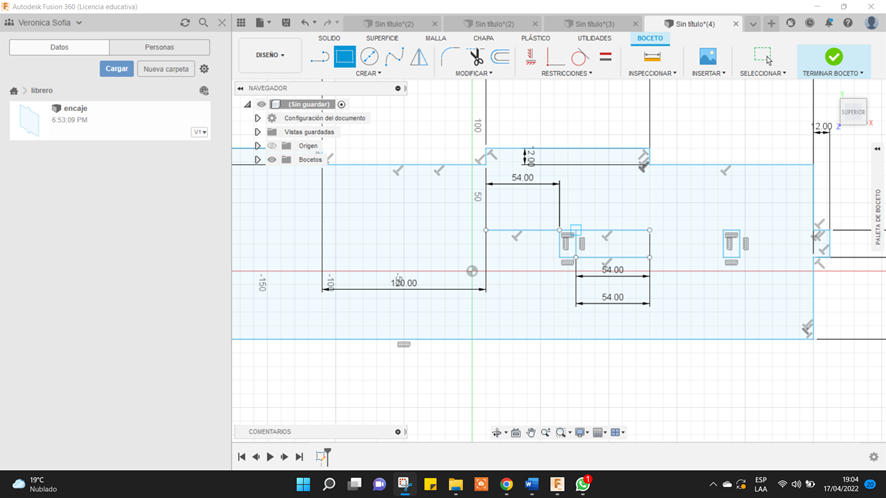
Task: Go to data panel home icon
Action: 14,90
